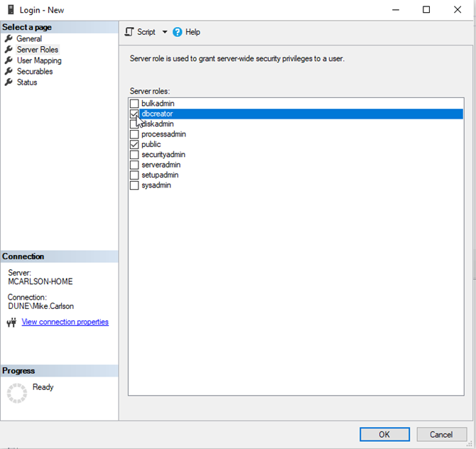Click the blue Help question mark icon
Viewport: 476px width, 449px height.
(178, 32)
